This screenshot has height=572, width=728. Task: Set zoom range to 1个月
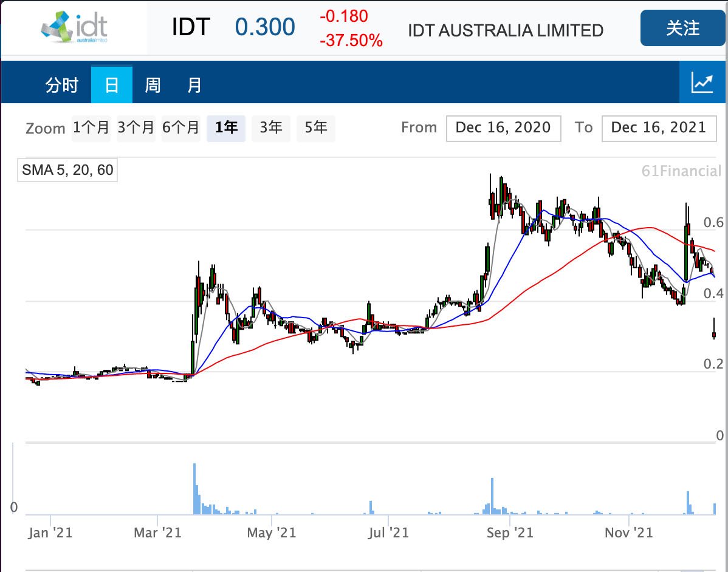[x=91, y=128]
